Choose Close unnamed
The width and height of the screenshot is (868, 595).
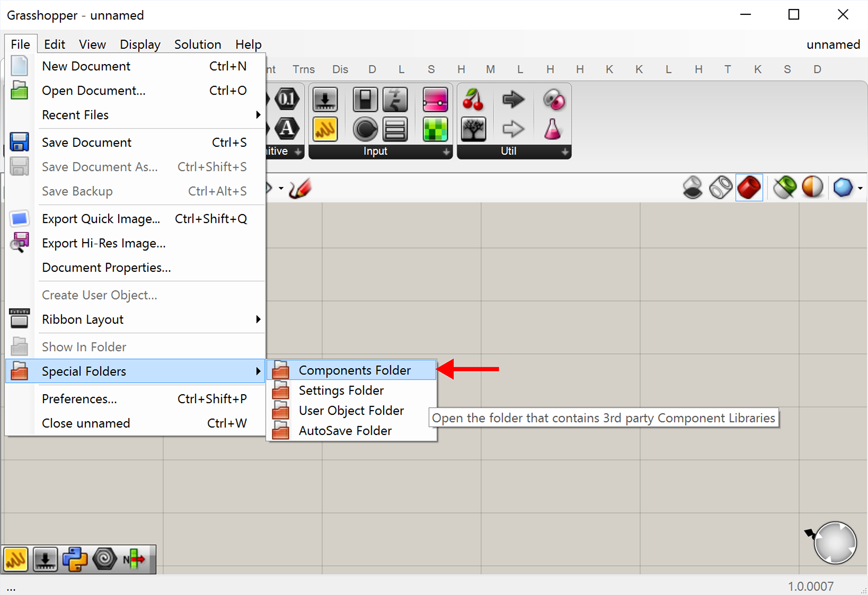[136, 423]
